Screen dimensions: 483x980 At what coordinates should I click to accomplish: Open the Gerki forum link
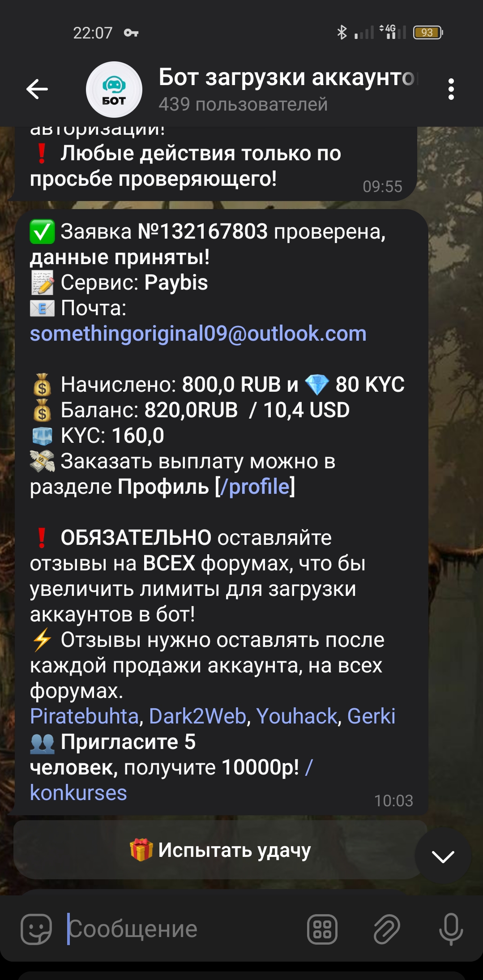(x=371, y=716)
